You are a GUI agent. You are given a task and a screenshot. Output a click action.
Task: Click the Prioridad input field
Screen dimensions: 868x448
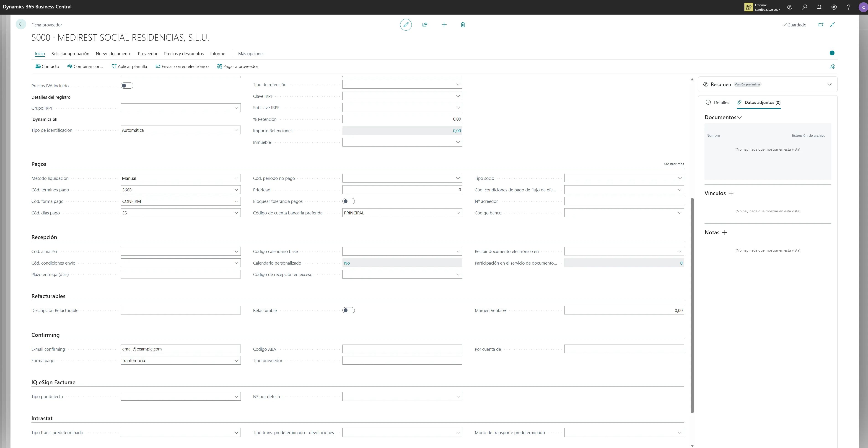click(x=402, y=190)
